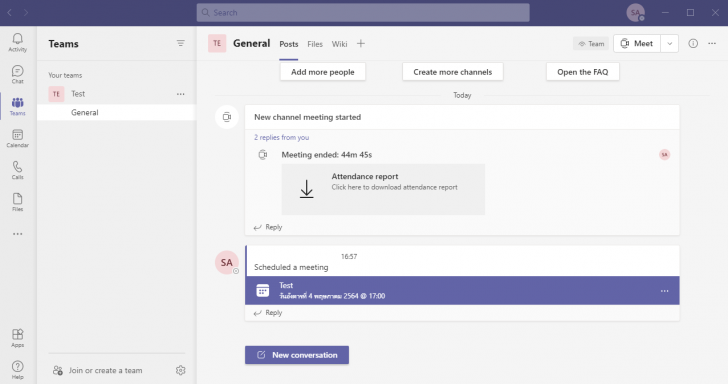Select the Test team
Viewport: 728px width, 384px height.
tap(117, 94)
